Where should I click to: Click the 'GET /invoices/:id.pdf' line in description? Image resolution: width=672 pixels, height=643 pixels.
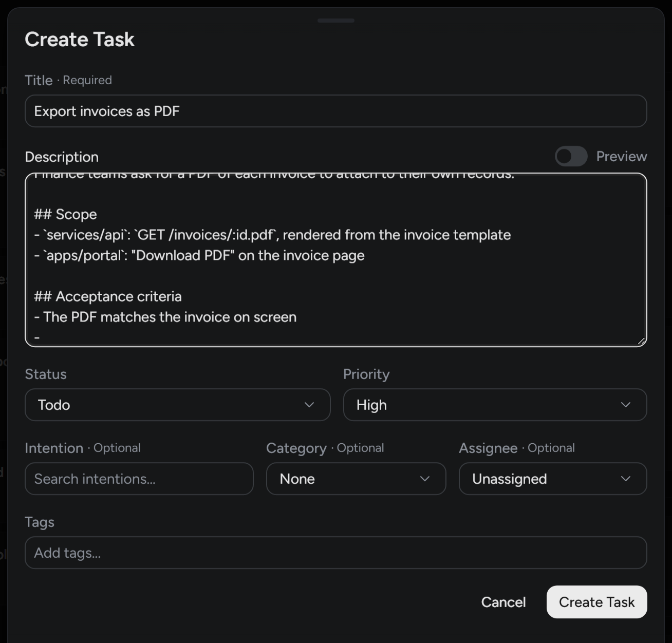(x=272, y=235)
